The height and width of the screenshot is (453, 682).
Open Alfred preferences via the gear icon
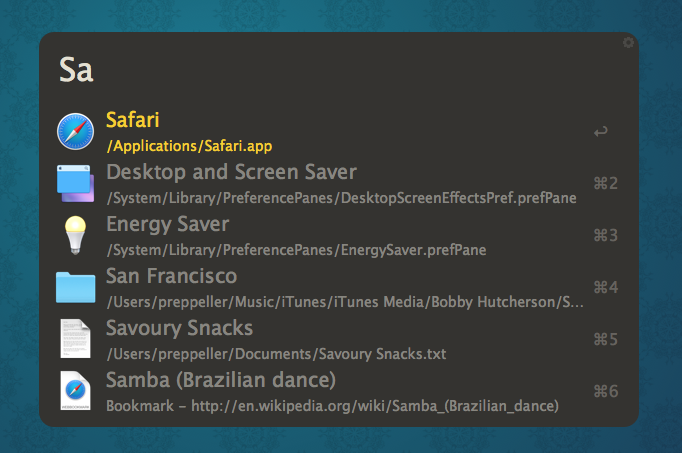tap(628, 43)
